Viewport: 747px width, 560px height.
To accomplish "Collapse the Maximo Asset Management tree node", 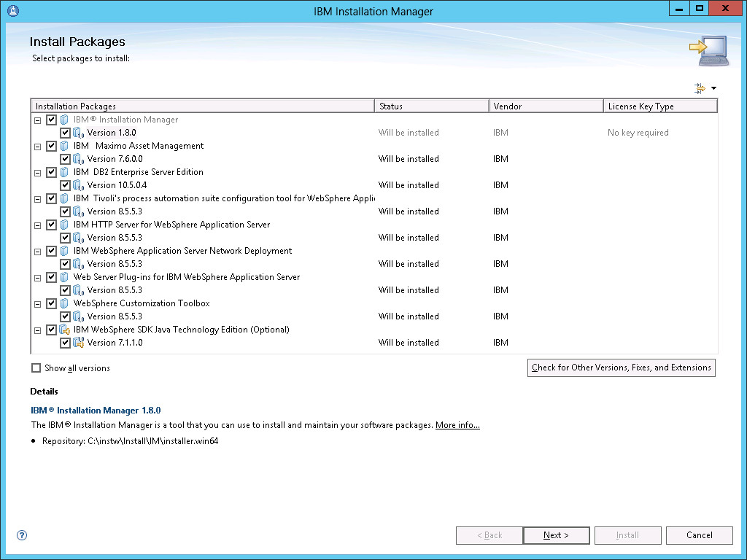I will click(x=38, y=147).
